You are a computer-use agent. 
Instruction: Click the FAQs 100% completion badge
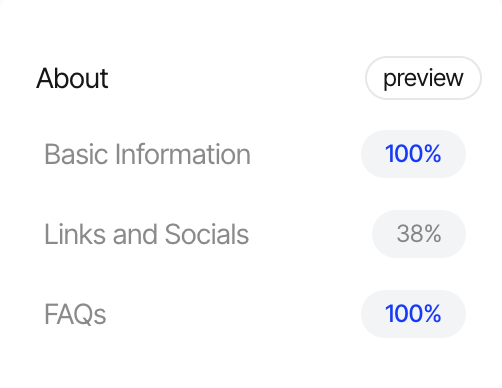click(x=413, y=314)
